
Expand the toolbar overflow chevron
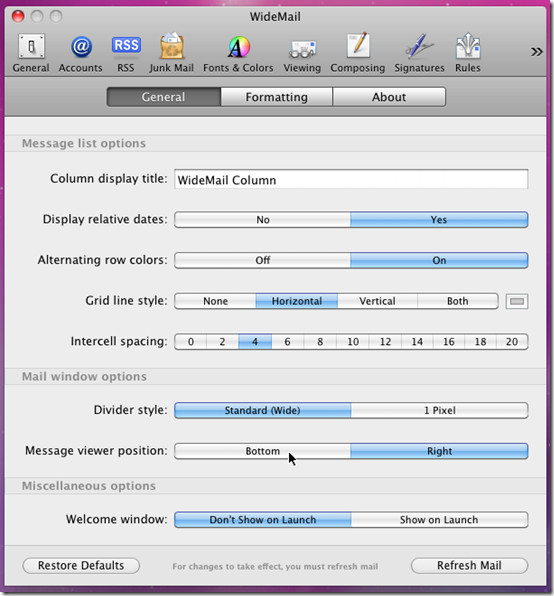[537, 52]
